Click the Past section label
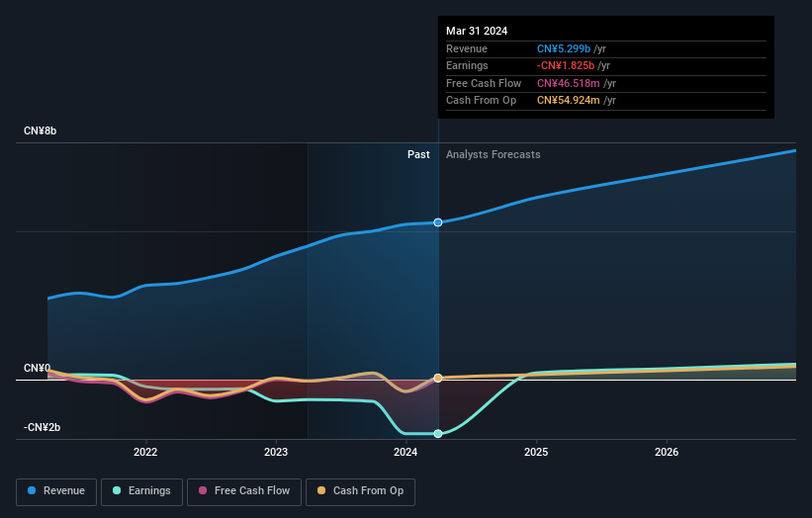This screenshot has height=518, width=812. point(418,155)
